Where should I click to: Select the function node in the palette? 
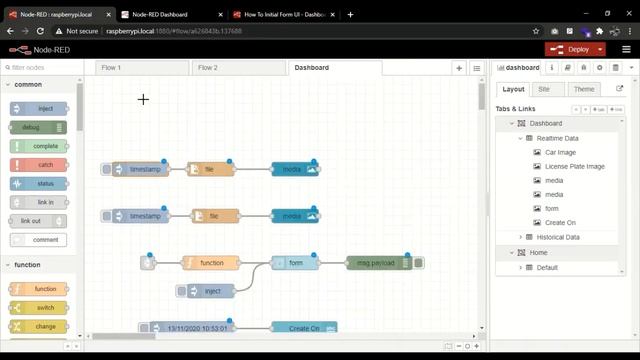click(38, 289)
